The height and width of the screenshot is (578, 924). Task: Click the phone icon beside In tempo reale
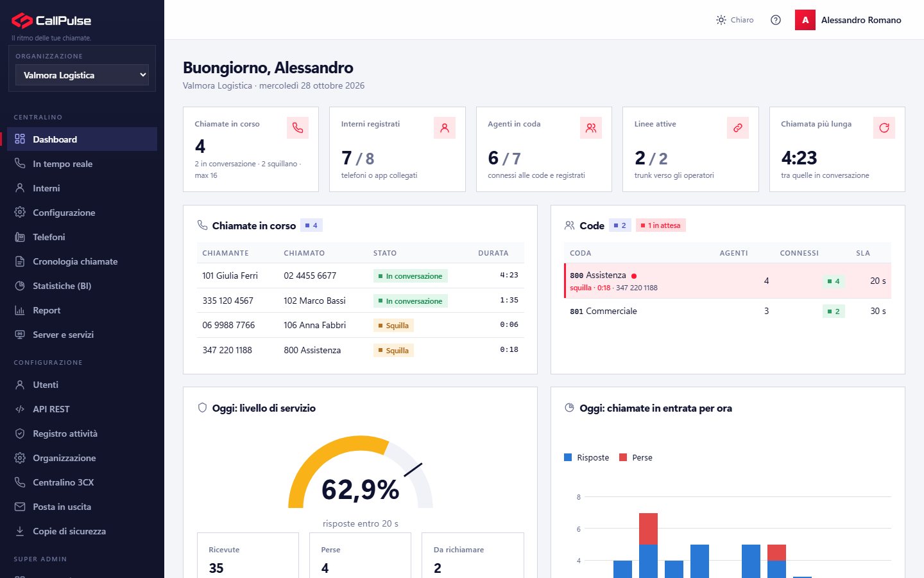(x=20, y=164)
